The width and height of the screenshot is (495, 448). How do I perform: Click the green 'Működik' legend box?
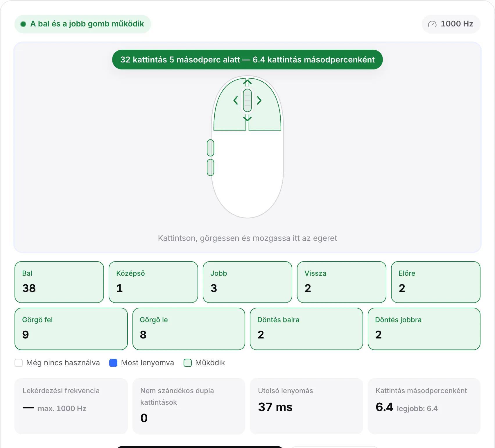[x=188, y=363]
